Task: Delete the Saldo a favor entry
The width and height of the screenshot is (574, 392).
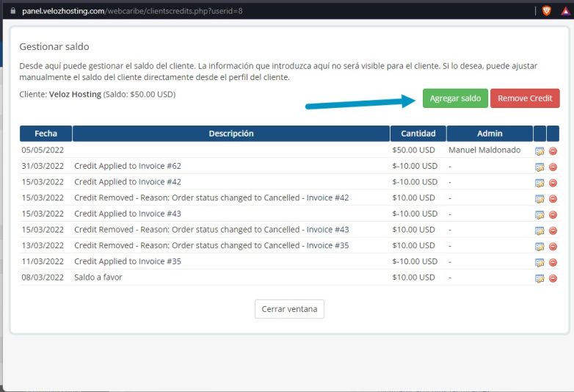Action: (553, 278)
